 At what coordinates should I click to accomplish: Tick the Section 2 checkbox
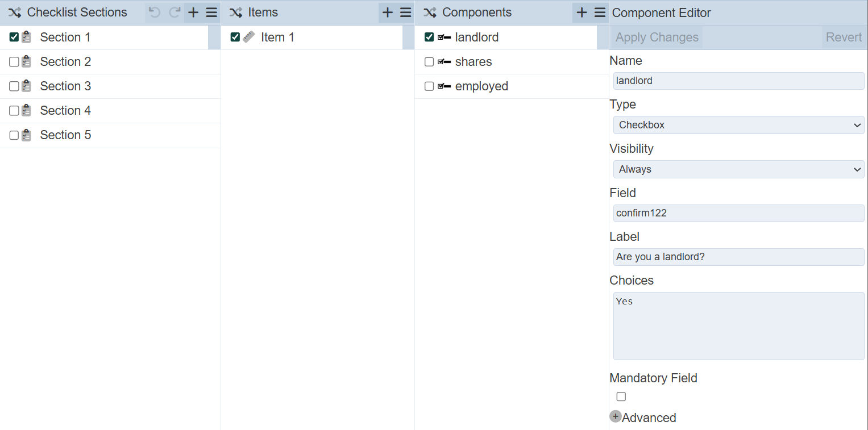14,62
